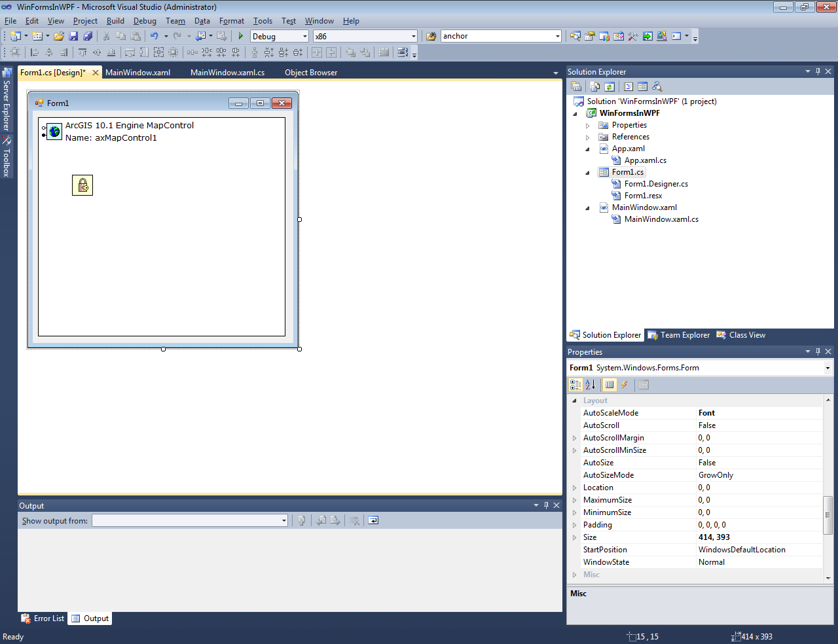Click the axMapControl1 globe icon

pyautogui.click(x=54, y=132)
